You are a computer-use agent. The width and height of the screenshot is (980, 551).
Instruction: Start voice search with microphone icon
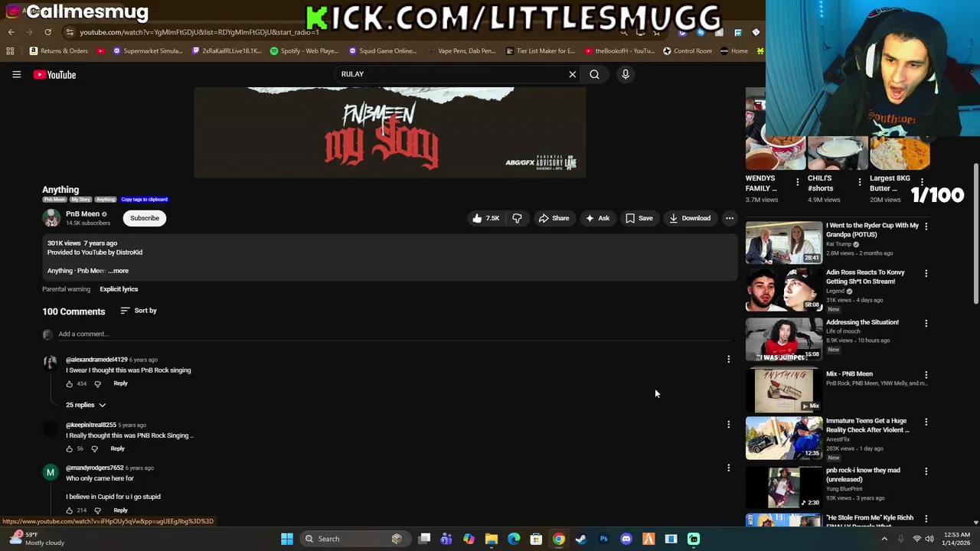pyautogui.click(x=626, y=74)
